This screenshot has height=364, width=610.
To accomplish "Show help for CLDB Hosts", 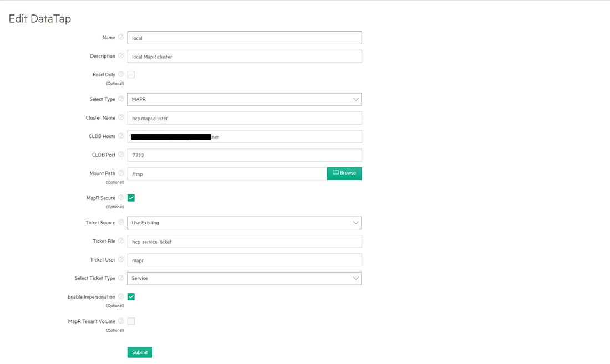I will (121, 136).
